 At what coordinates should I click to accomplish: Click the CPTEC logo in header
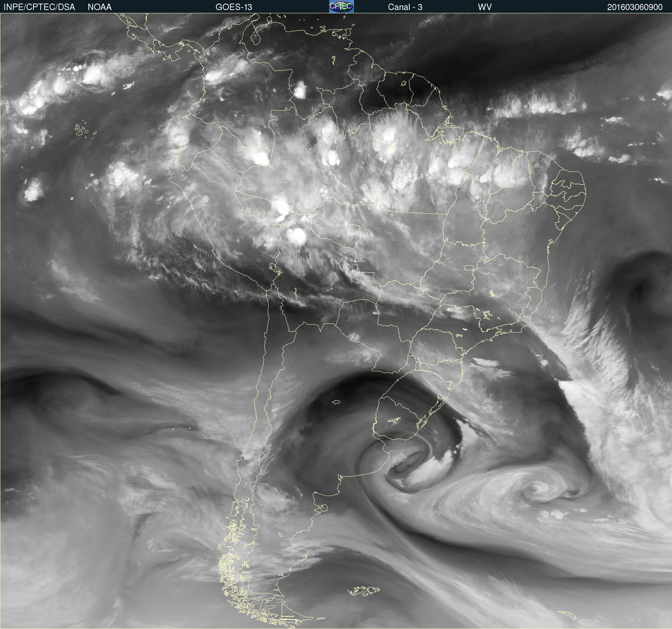tap(341, 6)
